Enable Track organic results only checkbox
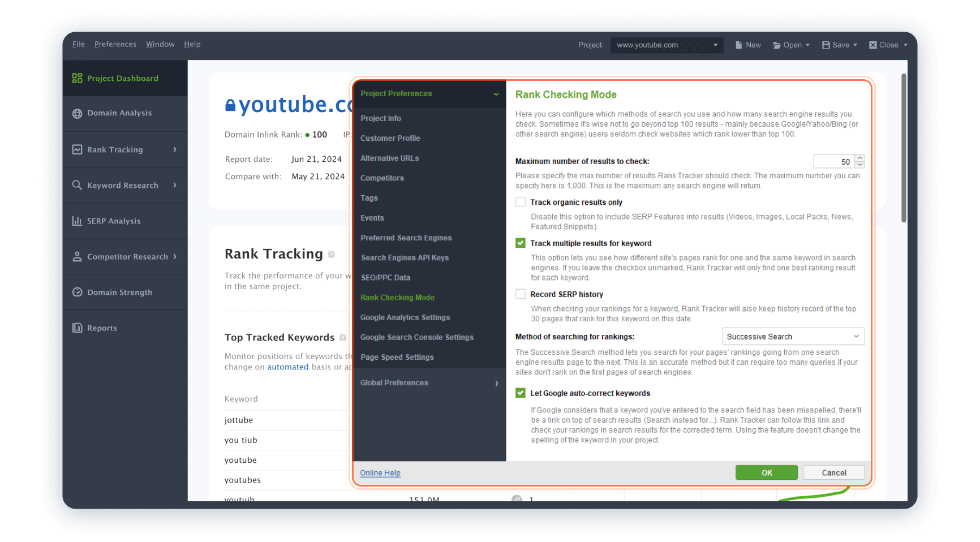The image size is (980, 542). pos(521,202)
